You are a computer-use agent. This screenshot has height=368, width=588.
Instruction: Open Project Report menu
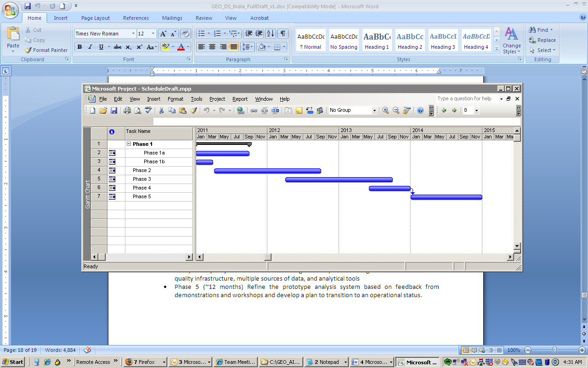point(240,99)
